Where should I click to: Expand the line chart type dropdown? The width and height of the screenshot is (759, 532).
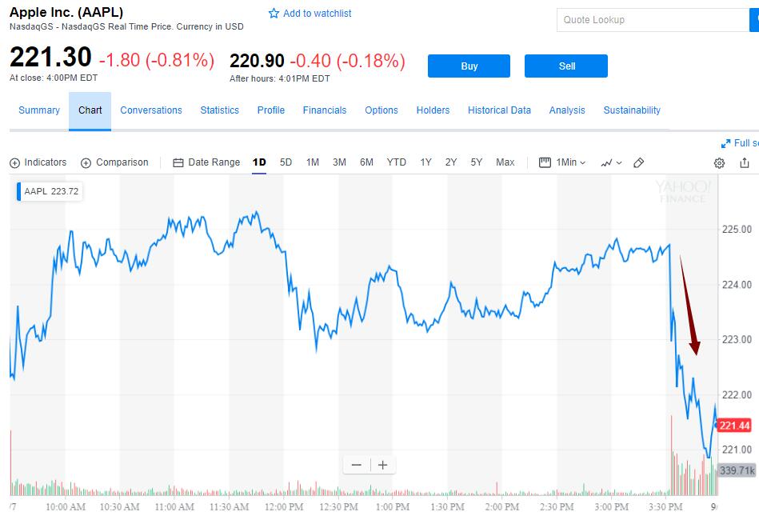pos(611,162)
